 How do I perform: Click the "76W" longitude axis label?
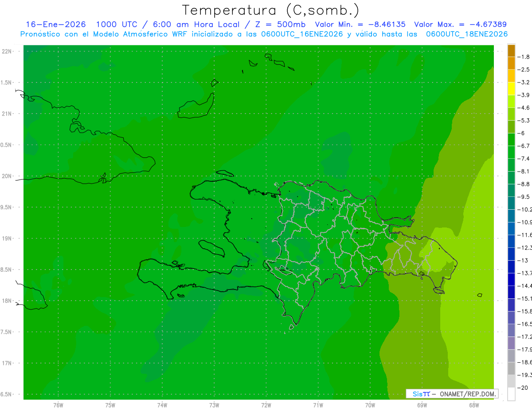58,405
